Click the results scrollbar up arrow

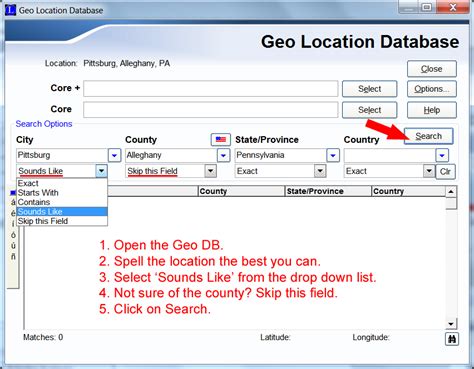[451, 192]
